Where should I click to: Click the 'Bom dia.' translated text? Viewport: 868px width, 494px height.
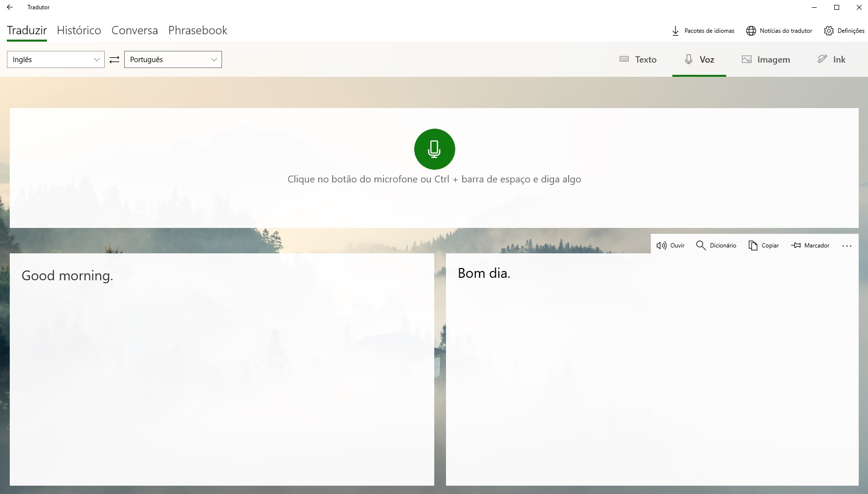[484, 273]
